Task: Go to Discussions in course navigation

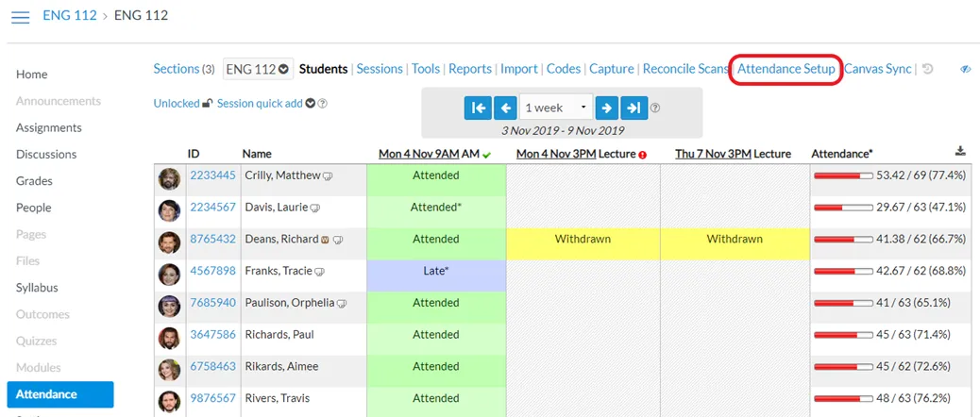Action: pyautogui.click(x=46, y=154)
